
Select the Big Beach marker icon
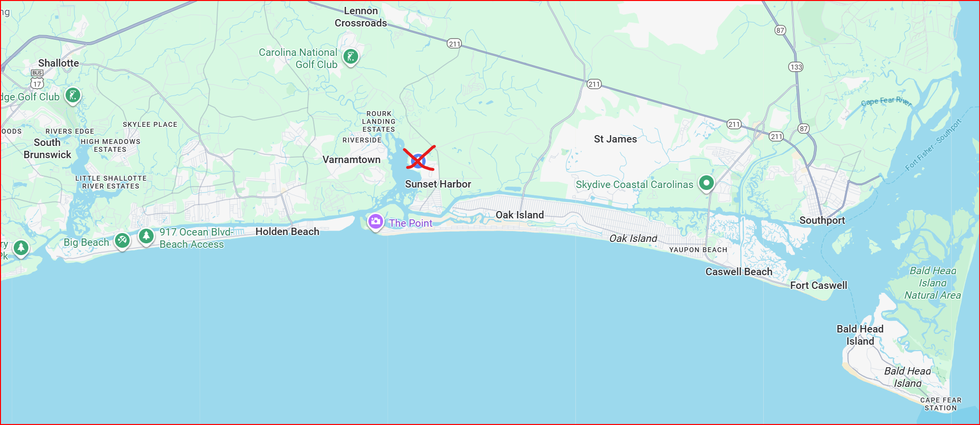coord(122,240)
